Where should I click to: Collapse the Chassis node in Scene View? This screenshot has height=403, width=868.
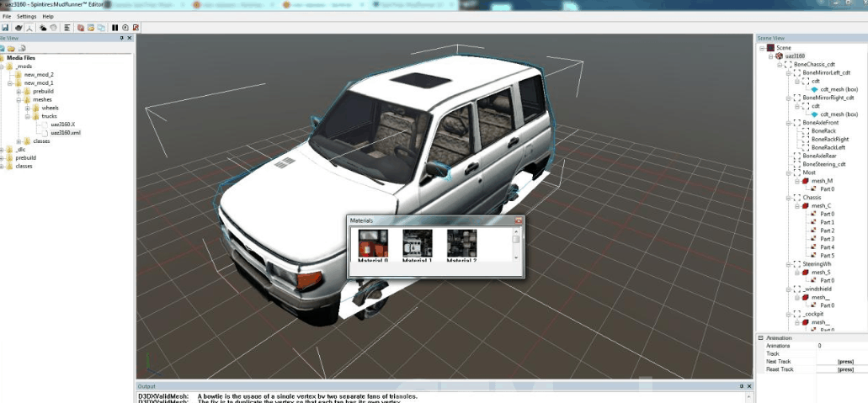point(789,198)
